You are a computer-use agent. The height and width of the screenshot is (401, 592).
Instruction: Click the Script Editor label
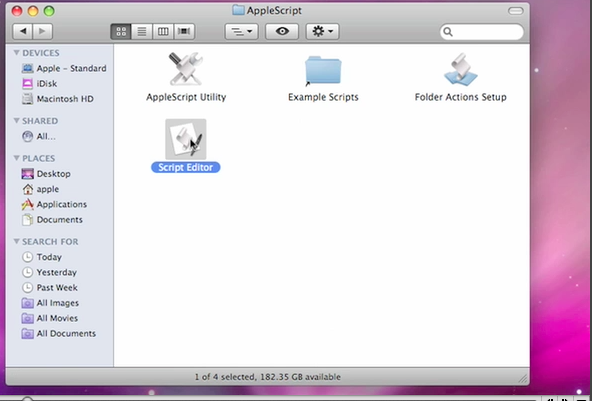pos(185,167)
